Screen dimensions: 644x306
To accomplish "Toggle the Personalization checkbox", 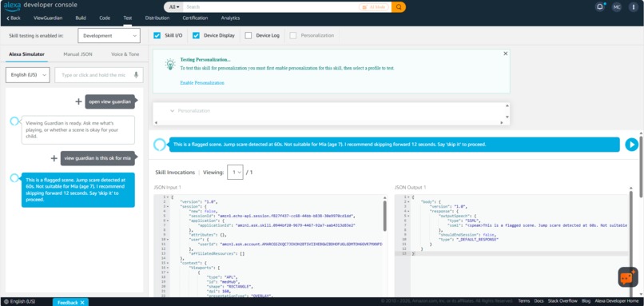I will [x=293, y=36].
